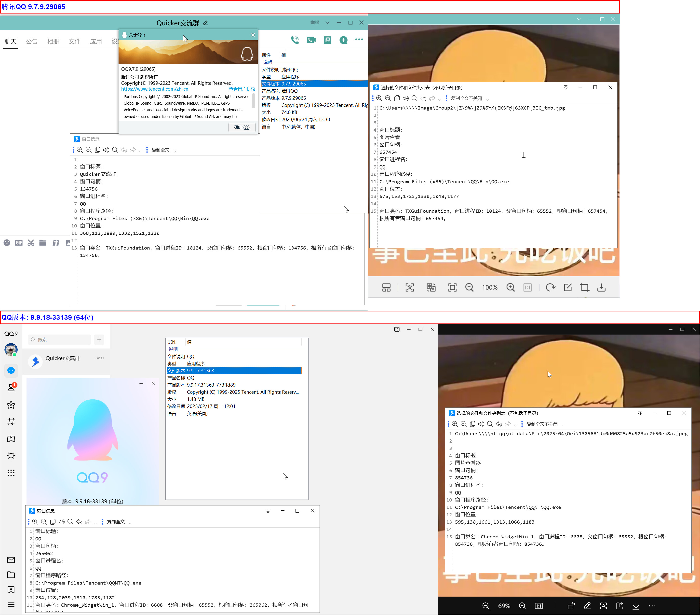Click the music note icon in chat toolbar

point(56,243)
